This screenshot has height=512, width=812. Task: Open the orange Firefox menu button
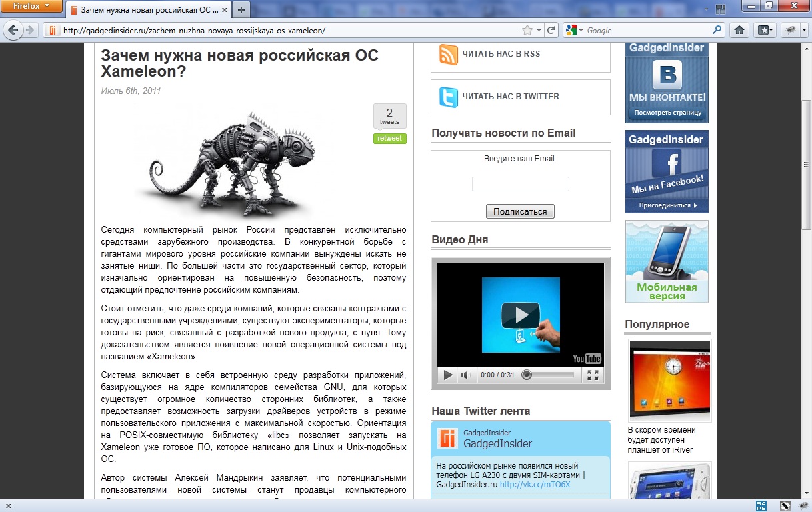[x=32, y=7]
